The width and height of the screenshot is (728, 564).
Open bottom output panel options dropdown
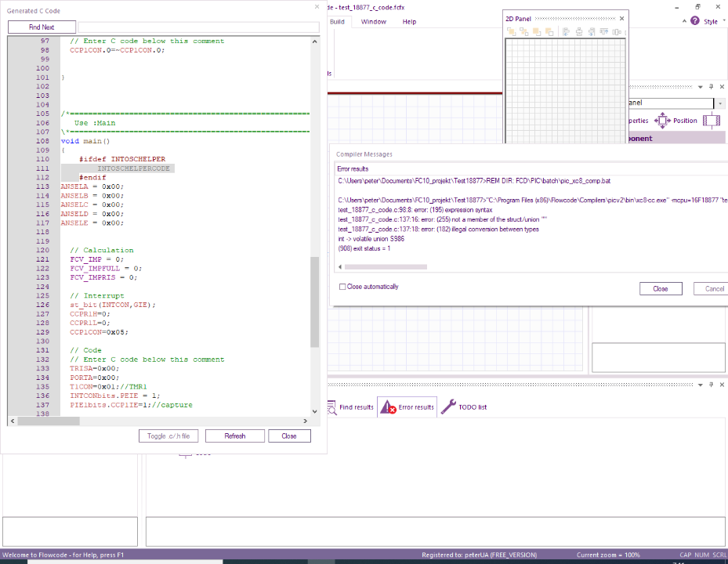click(x=700, y=385)
